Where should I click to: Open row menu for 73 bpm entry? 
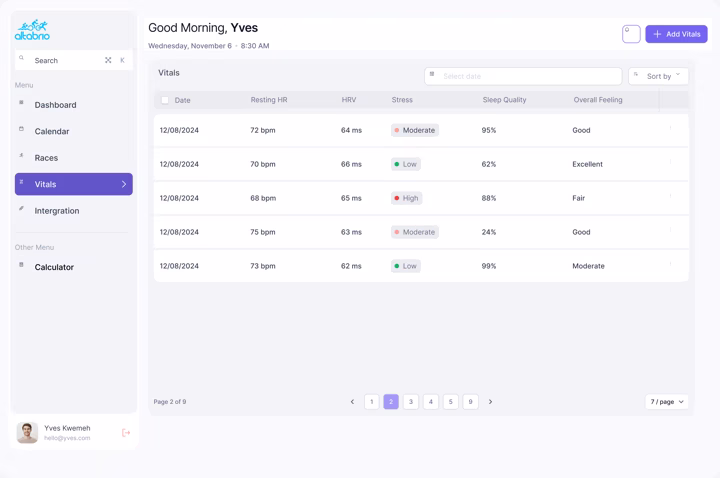click(x=670, y=264)
